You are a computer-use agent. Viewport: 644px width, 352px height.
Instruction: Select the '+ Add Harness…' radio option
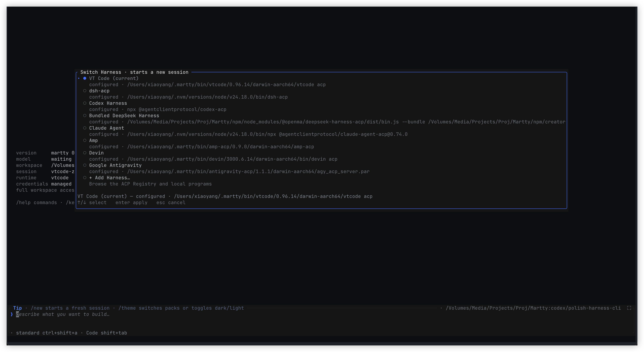(85, 178)
